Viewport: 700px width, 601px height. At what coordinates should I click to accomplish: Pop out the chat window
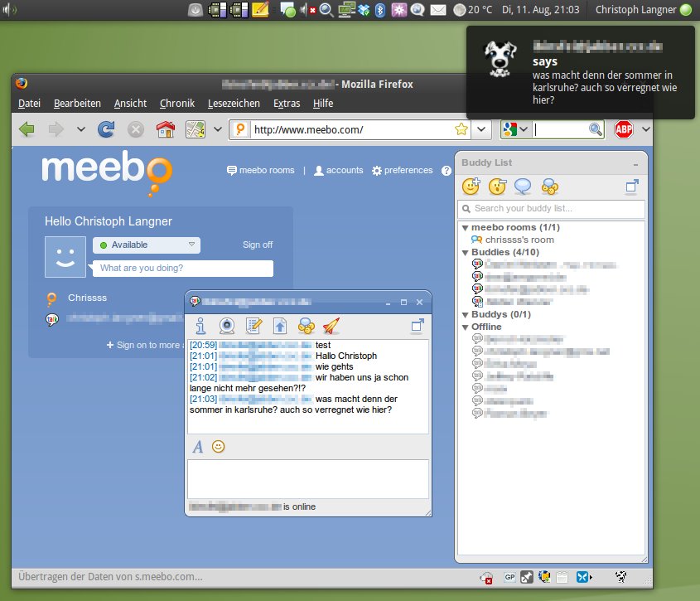(x=418, y=325)
